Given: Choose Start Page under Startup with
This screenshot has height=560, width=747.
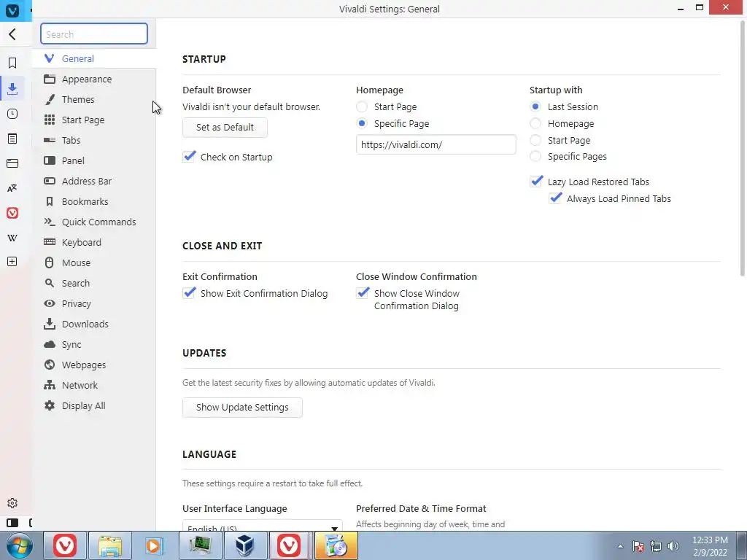Looking at the screenshot, I should click(x=535, y=140).
